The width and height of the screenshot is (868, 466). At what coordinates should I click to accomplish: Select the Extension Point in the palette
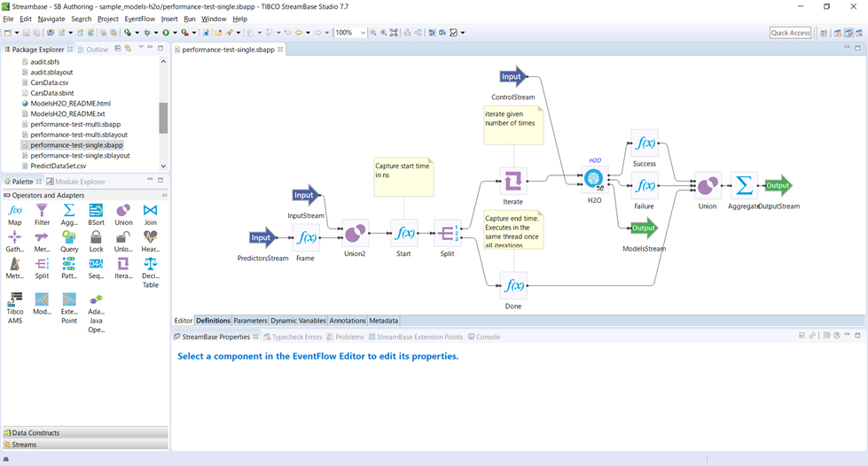tap(68, 308)
